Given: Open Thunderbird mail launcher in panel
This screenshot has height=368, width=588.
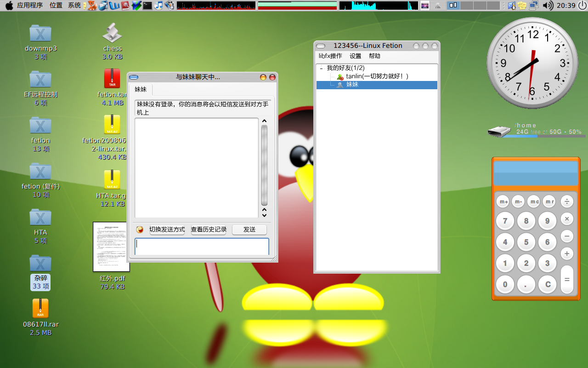Looking at the screenshot, I should 103,6.
